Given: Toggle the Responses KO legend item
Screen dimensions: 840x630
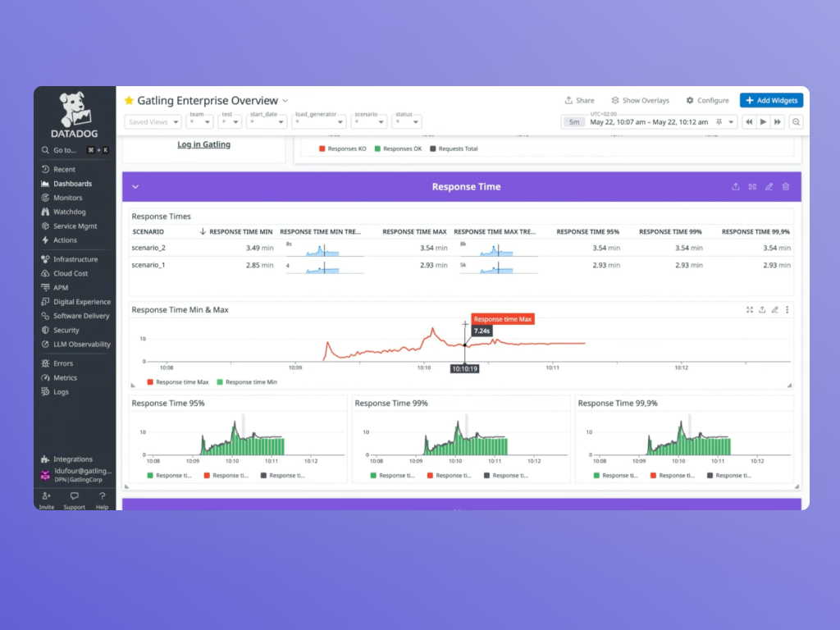Looking at the screenshot, I should point(342,149).
